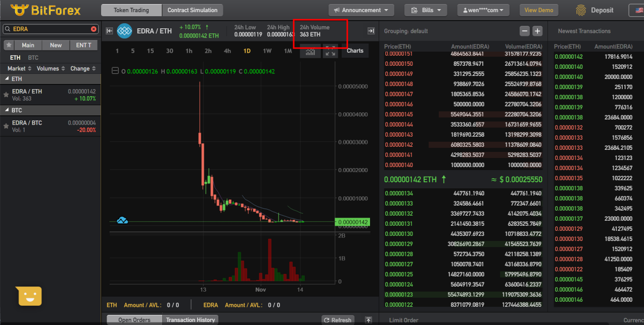The height and width of the screenshot is (325, 644).
Task: Collapse the ETH market group
Action: 51,79
